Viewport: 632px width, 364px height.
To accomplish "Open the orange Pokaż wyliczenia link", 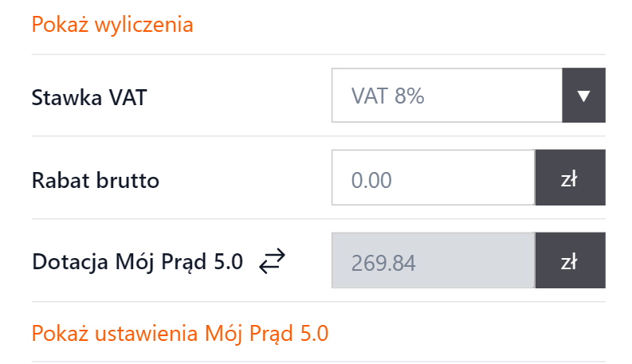I will tap(112, 25).
